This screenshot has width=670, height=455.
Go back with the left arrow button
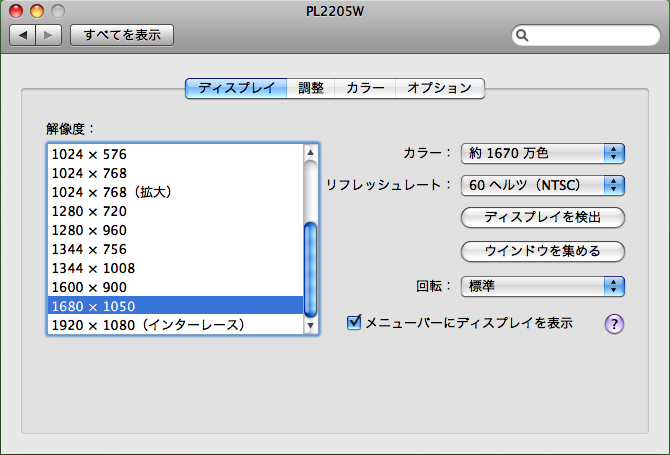point(23,35)
